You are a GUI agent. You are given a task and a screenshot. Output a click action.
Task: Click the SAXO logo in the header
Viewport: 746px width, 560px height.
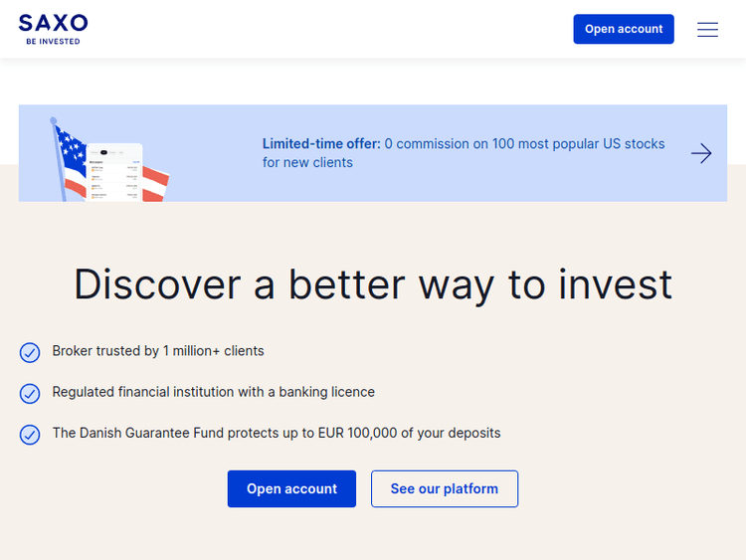[53, 23]
